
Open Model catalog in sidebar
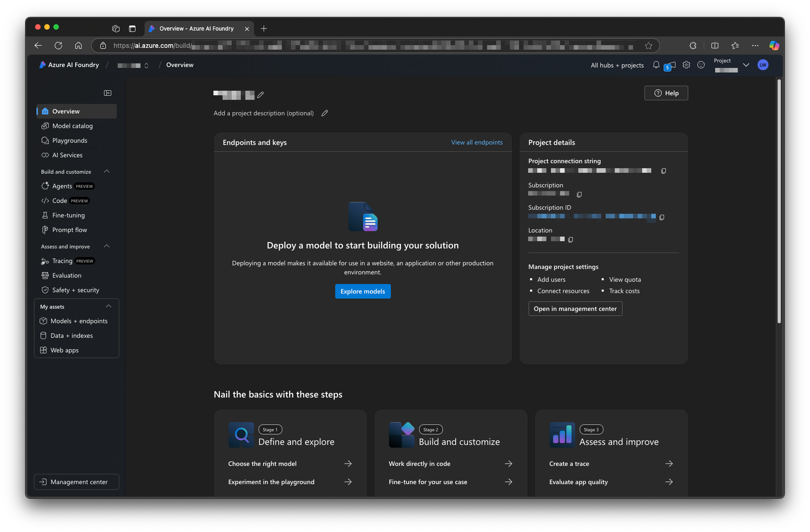pos(77,126)
